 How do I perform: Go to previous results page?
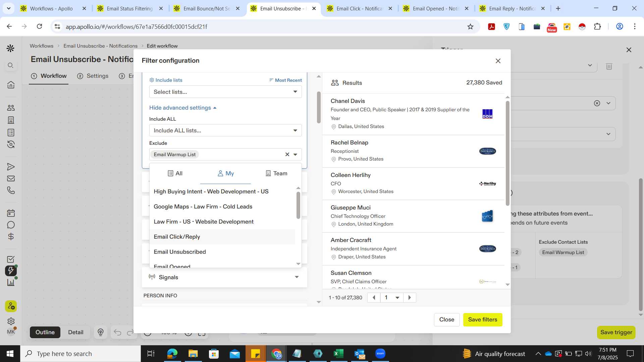coord(374,298)
